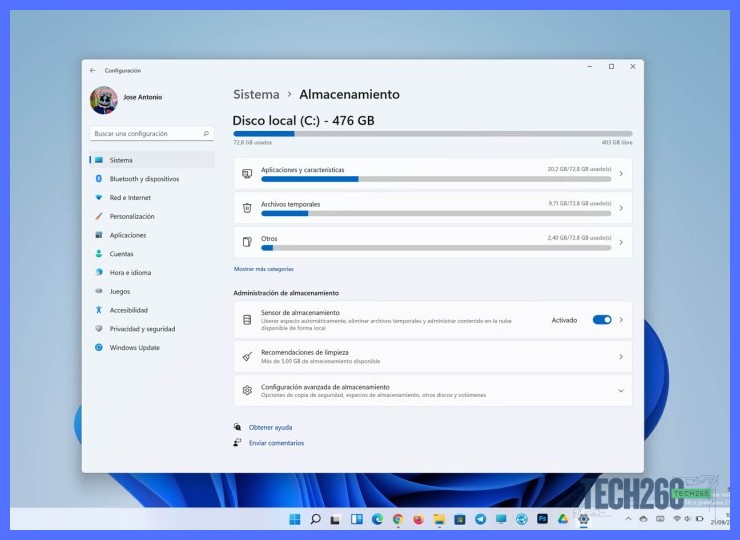Open the Windows Start menu
Viewport: 740px width, 540px height.
pos(294,519)
